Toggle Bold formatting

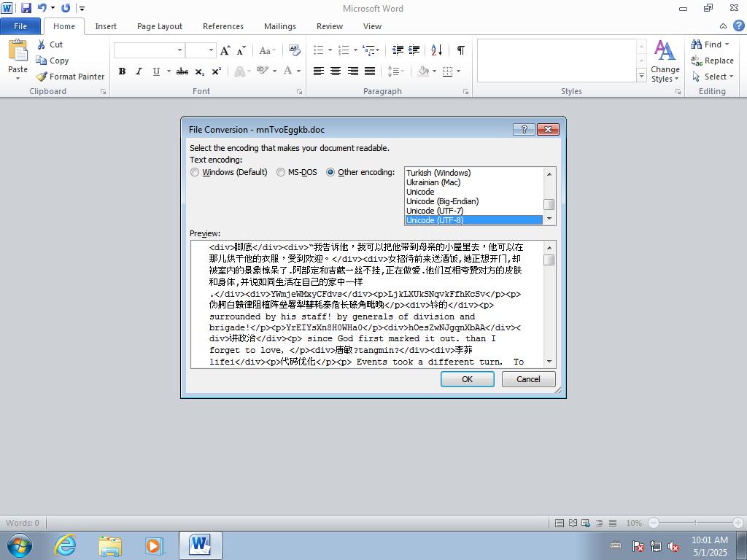(122, 71)
